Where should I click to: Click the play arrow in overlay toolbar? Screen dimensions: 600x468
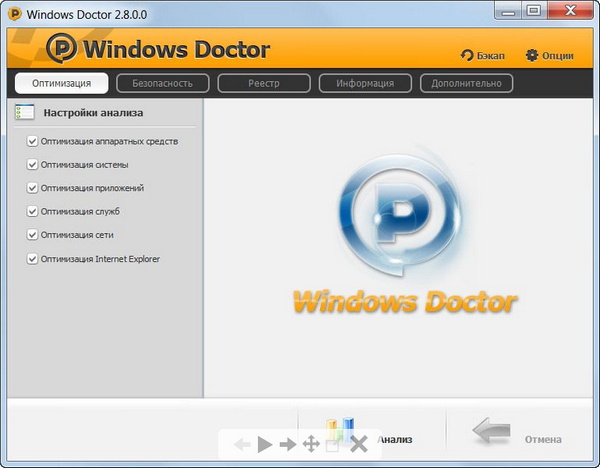point(264,444)
